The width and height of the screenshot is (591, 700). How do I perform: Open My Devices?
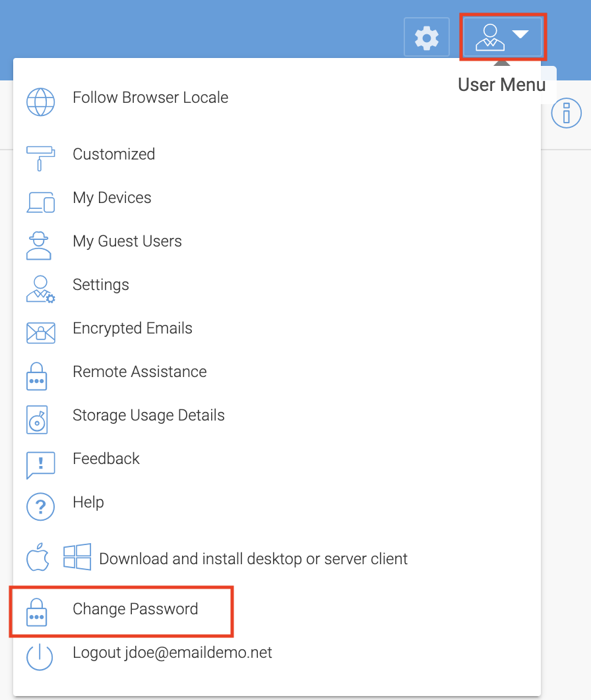[x=112, y=198]
